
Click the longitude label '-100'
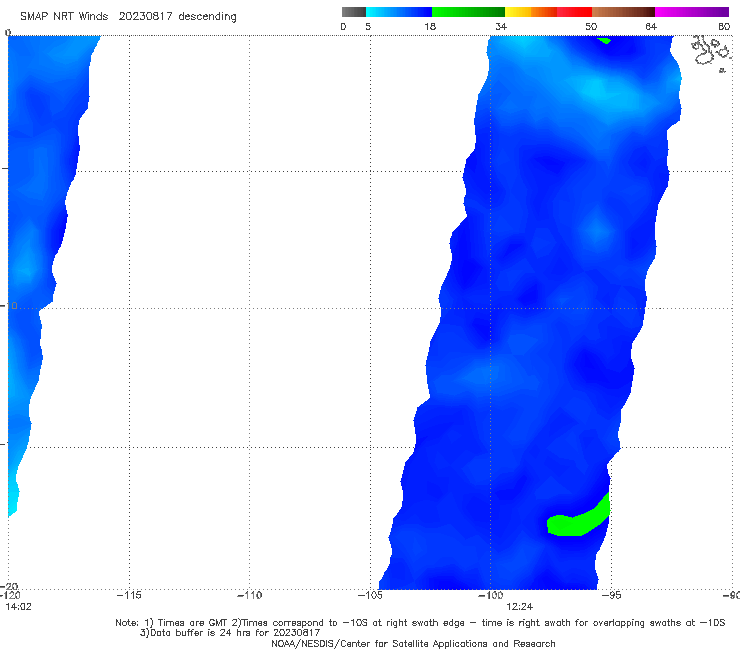[490, 595]
